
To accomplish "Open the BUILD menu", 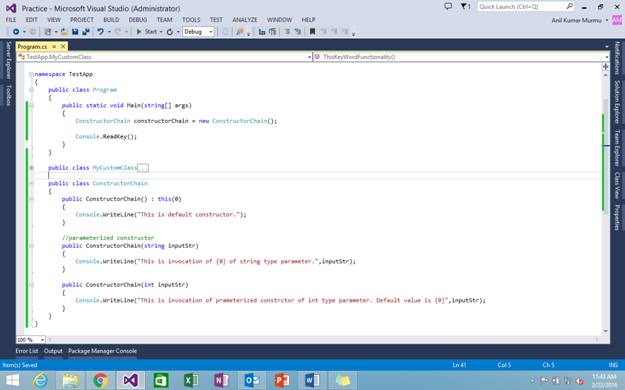I will point(111,20).
